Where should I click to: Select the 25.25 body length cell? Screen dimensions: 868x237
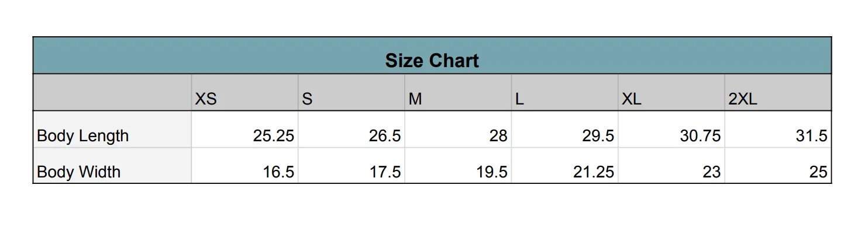245,129
